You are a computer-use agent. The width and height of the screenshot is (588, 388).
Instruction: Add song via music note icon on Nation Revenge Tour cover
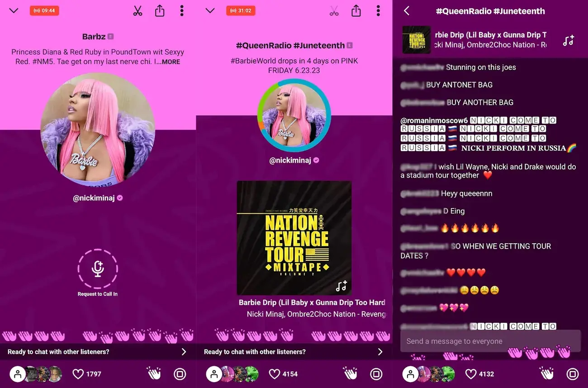pos(341,286)
